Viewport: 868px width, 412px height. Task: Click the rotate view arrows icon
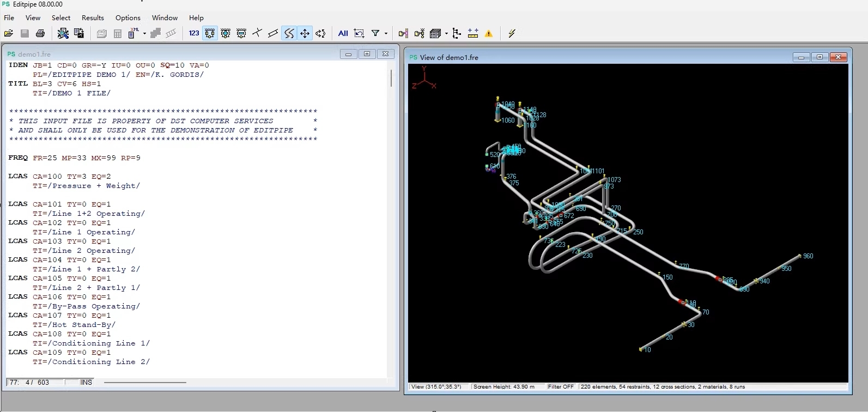click(320, 33)
